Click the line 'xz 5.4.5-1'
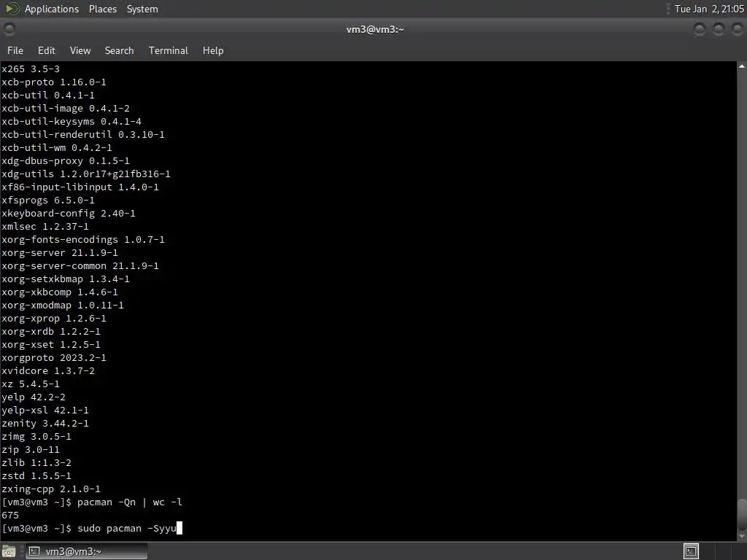This screenshot has width=747, height=560. point(31,384)
